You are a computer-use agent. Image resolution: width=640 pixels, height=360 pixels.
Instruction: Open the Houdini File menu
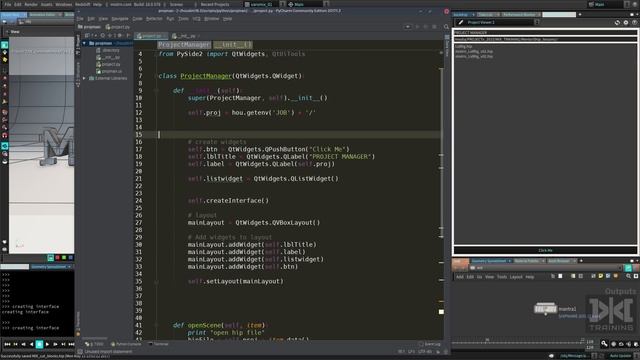[x=7, y=4]
